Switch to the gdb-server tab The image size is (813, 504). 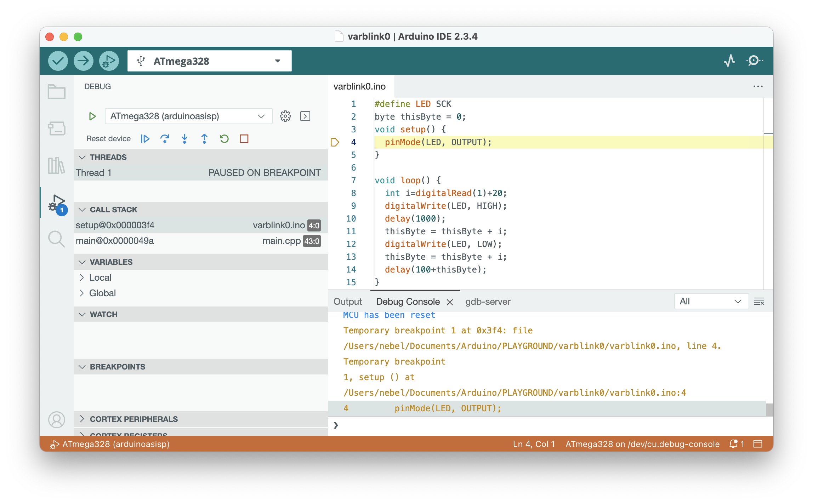coord(488,302)
